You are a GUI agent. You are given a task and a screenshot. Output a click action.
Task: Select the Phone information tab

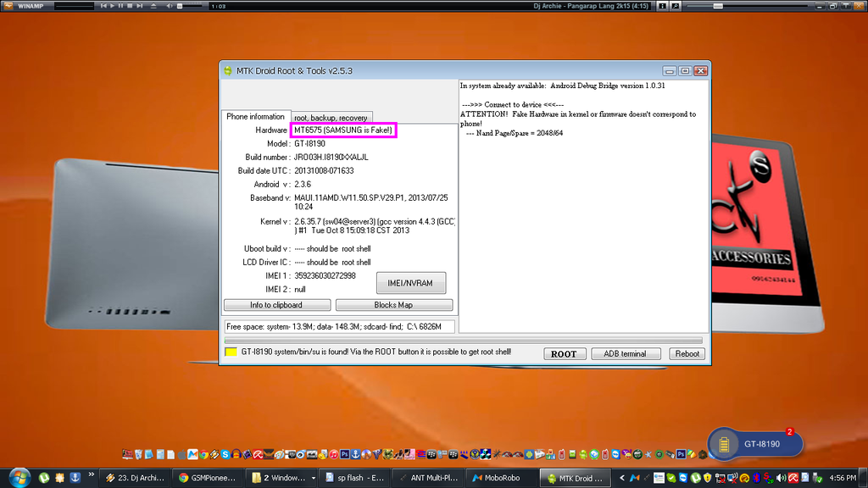[x=255, y=117]
